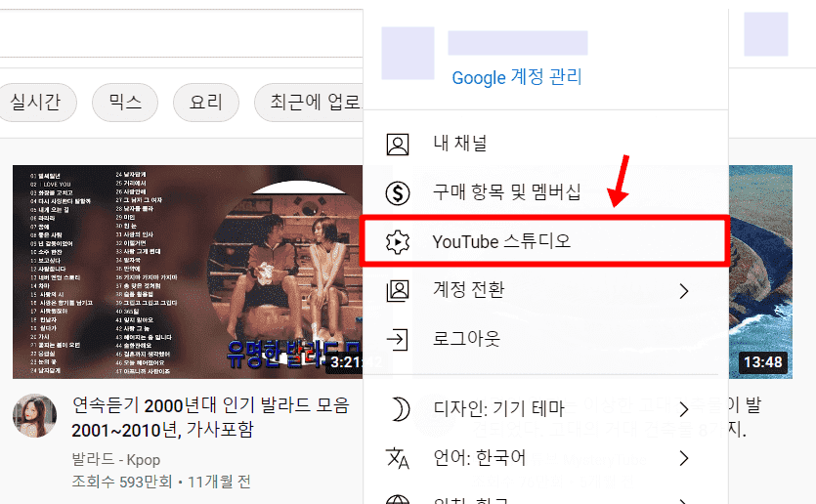This screenshot has height=504, width=816.
Task: Open video title 연속듣기 2000년대 인기 발라드 모음
Action: pos(211,418)
